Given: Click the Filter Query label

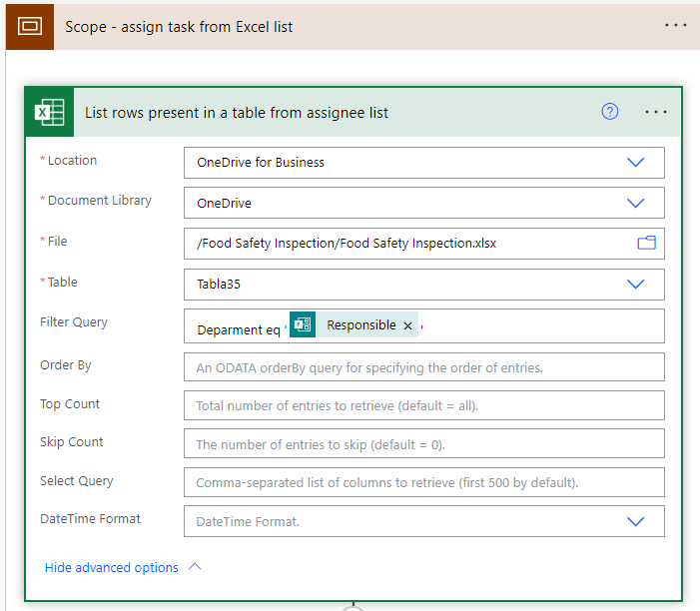Looking at the screenshot, I should coord(74,322).
